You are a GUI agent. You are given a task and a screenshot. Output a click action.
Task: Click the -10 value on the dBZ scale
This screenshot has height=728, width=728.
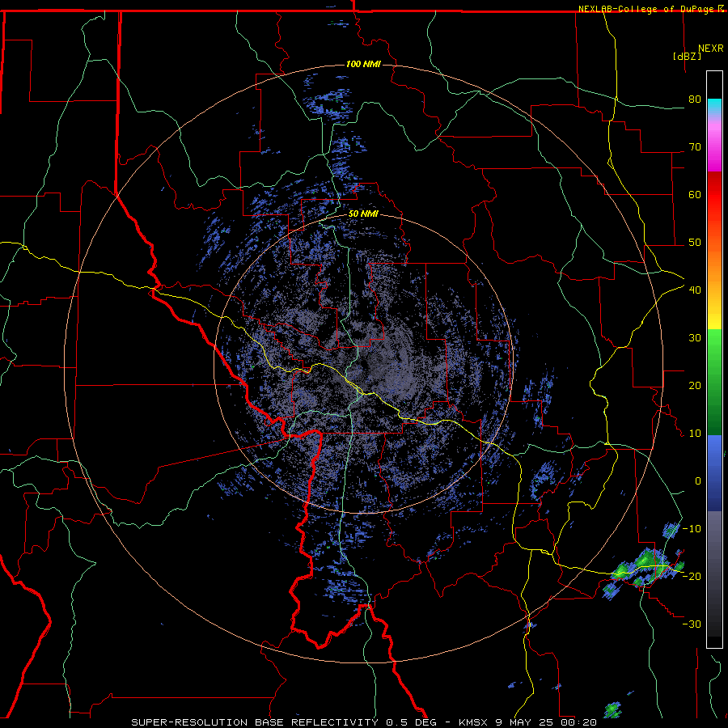(692, 529)
